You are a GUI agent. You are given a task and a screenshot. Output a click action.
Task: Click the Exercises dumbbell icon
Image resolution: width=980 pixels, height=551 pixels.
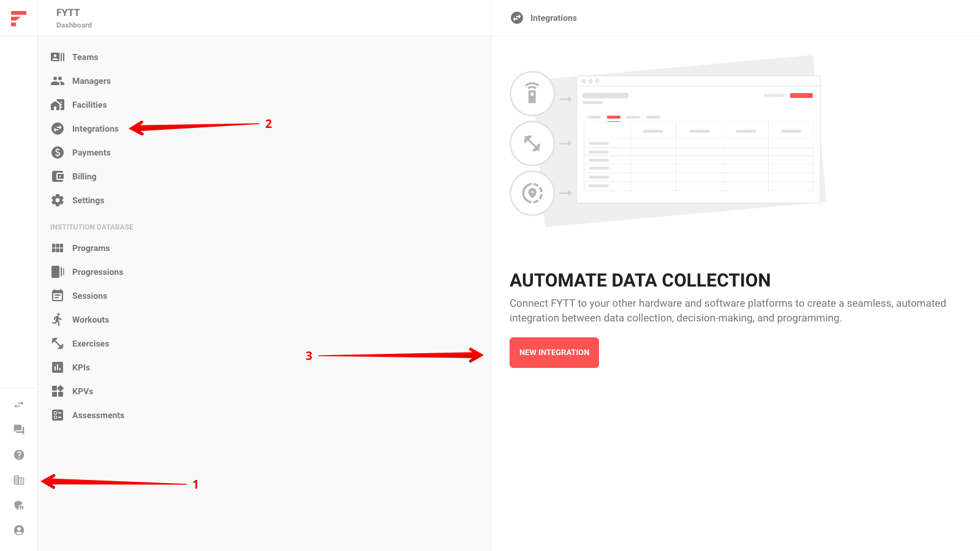tap(58, 343)
